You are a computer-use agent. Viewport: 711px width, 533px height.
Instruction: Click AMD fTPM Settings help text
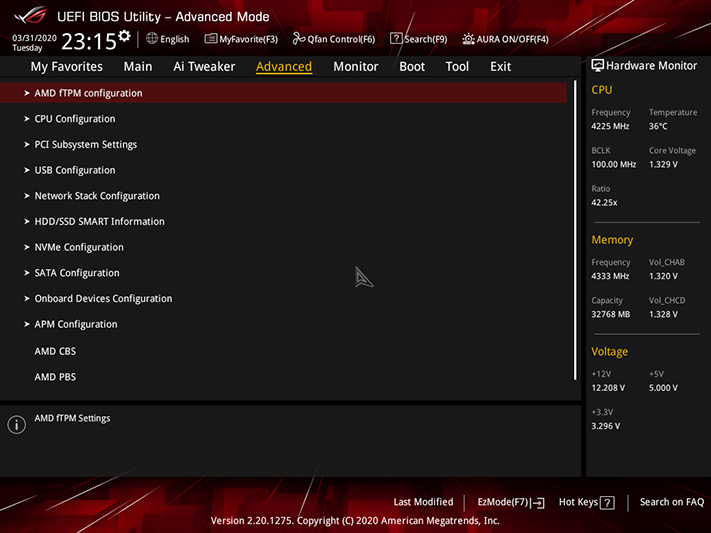(72, 419)
